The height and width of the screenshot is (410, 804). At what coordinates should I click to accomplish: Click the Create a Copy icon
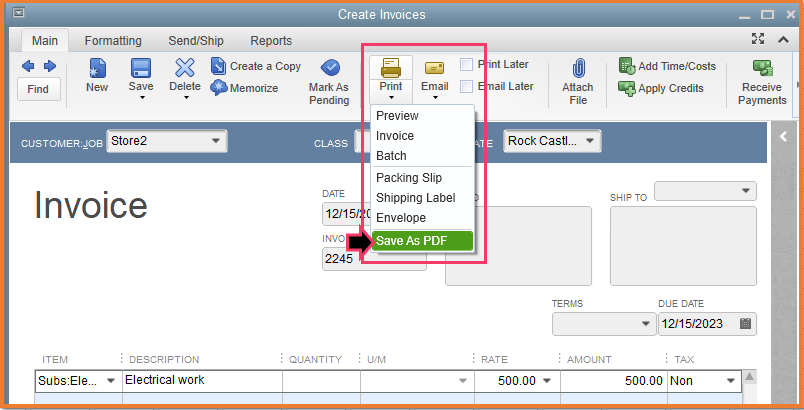(x=218, y=66)
